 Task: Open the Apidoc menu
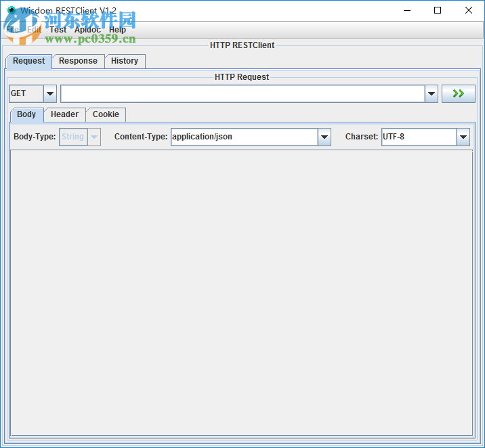click(x=87, y=30)
